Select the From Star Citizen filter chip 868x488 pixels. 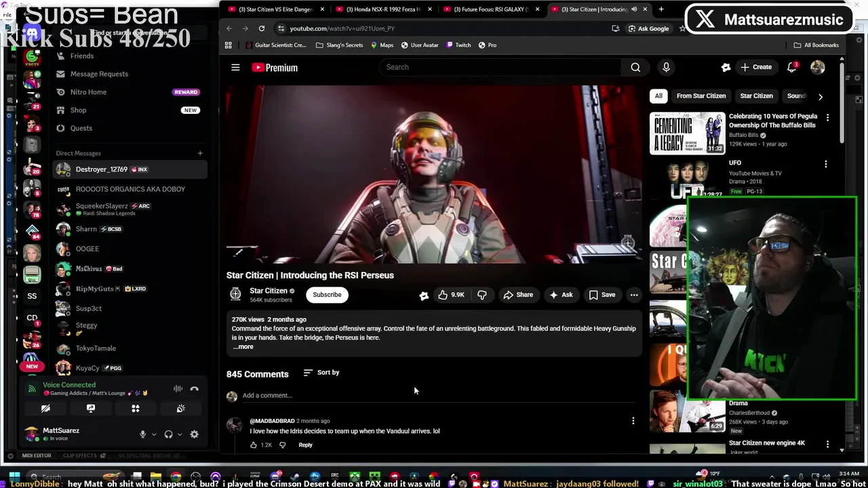(x=701, y=96)
